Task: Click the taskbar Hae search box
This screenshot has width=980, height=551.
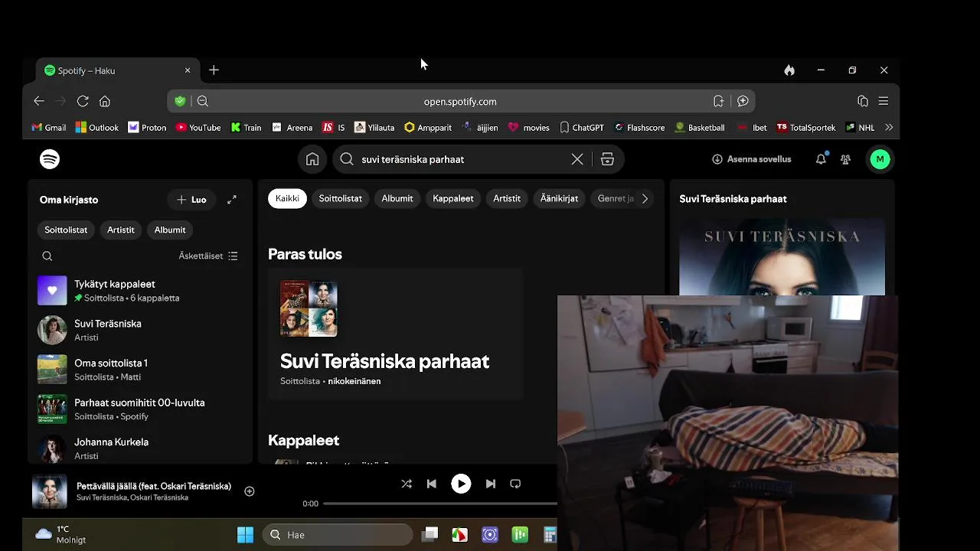Action: [338, 535]
